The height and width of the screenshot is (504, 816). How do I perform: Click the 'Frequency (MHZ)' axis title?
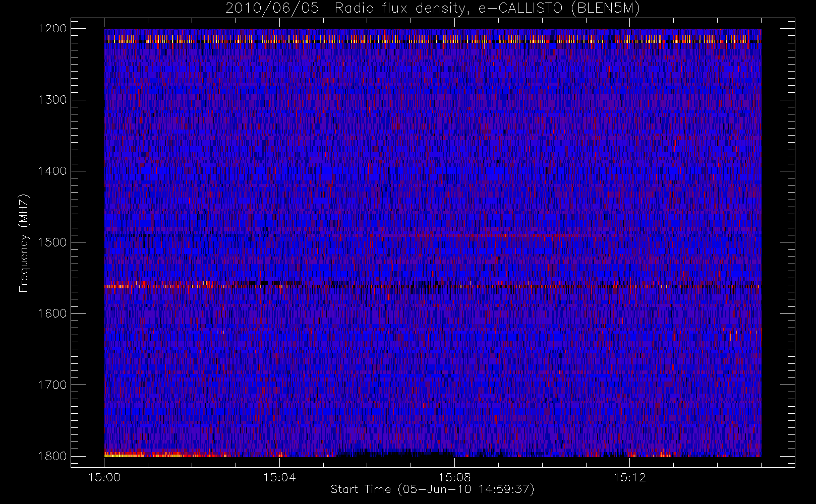point(24,243)
